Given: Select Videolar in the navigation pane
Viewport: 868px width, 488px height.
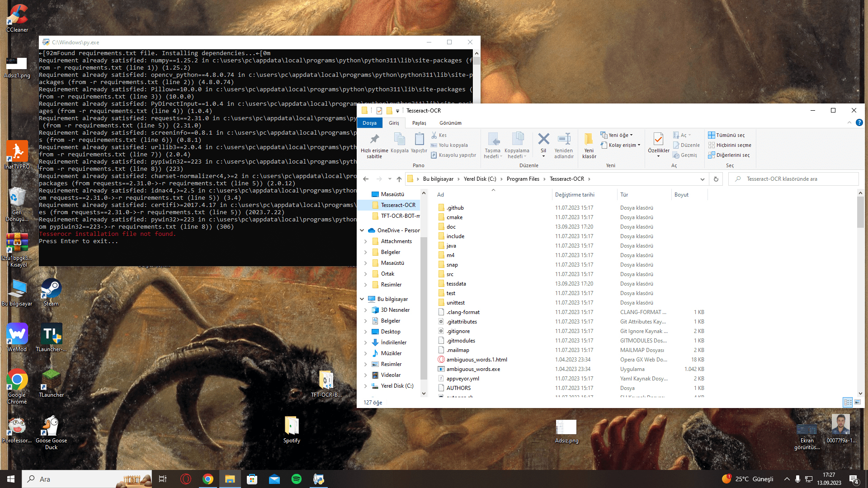Looking at the screenshot, I should 391,375.
